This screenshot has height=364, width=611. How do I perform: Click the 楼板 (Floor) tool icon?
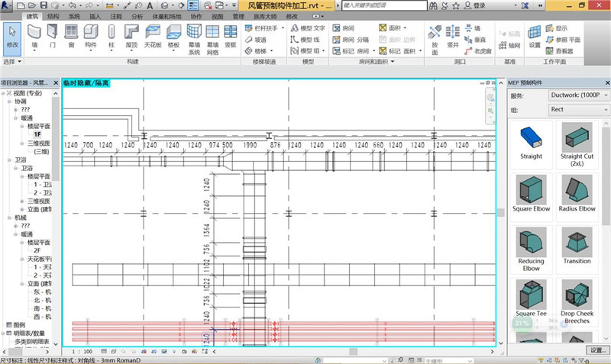pos(174,35)
